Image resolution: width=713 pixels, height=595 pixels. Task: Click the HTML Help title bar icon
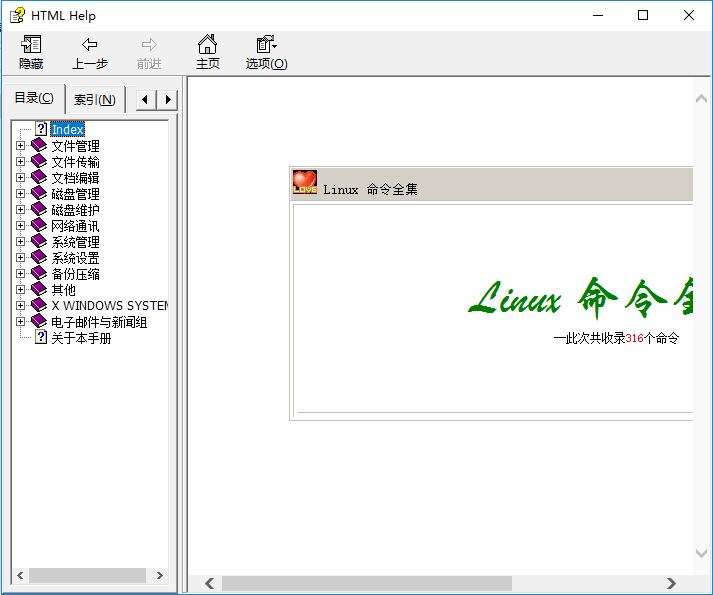[x=17, y=15]
